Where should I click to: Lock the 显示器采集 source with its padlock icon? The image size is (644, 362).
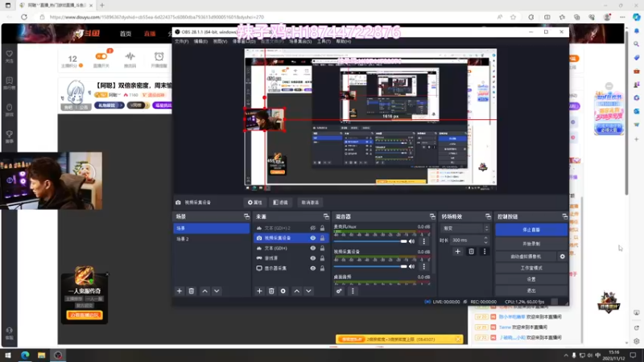pos(323,269)
